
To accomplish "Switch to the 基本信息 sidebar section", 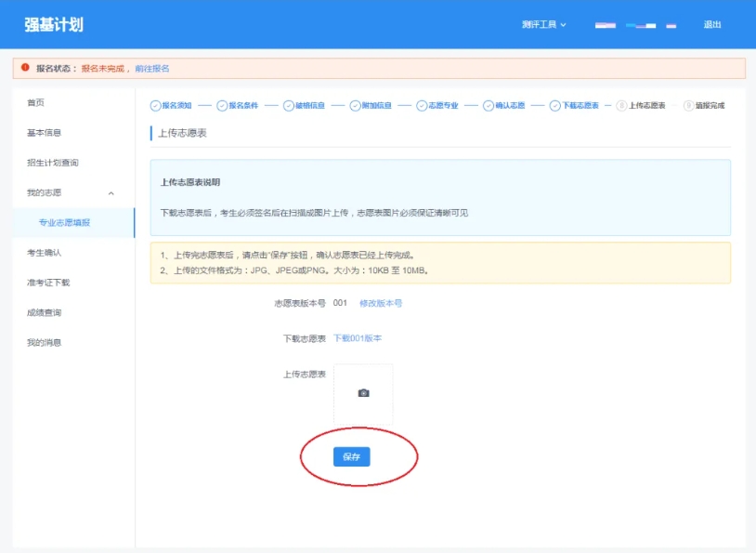I will [x=44, y=132].
